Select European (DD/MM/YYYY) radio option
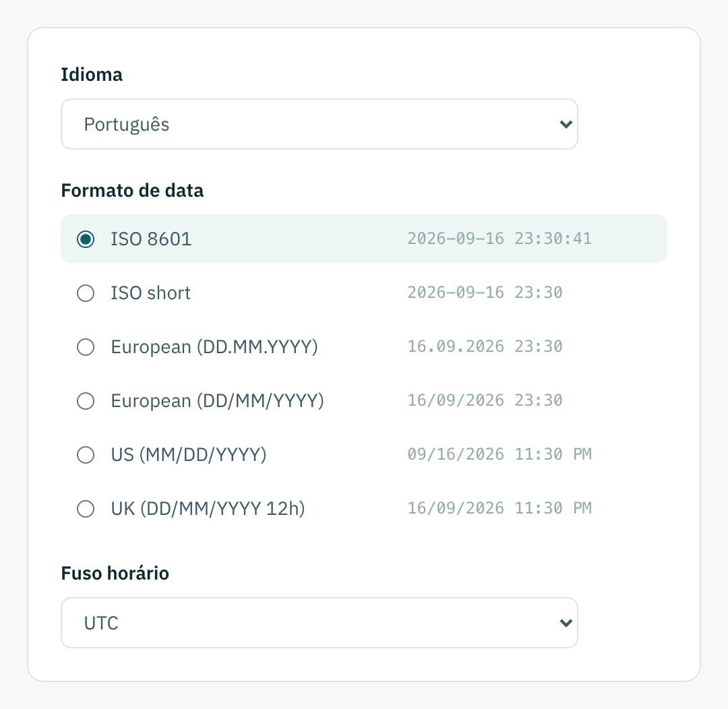This screenshot has width=728, height=709. tap(86, 401)
